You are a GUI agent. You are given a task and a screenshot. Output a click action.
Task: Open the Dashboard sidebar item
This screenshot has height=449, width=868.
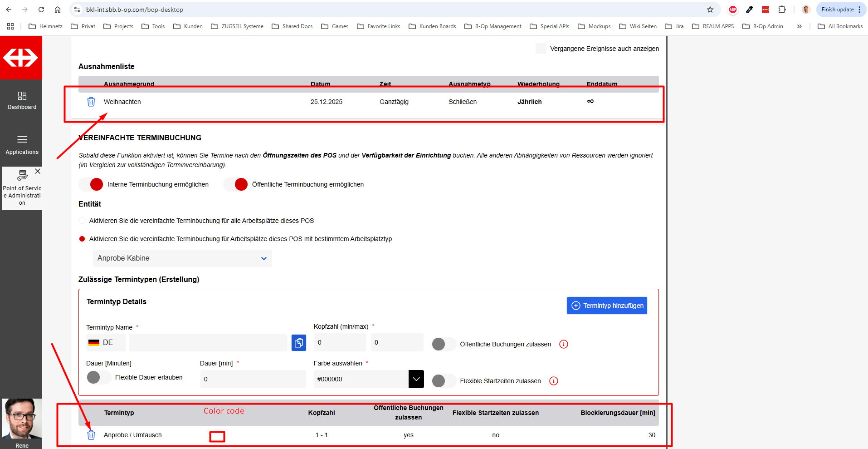pos(22,100)
